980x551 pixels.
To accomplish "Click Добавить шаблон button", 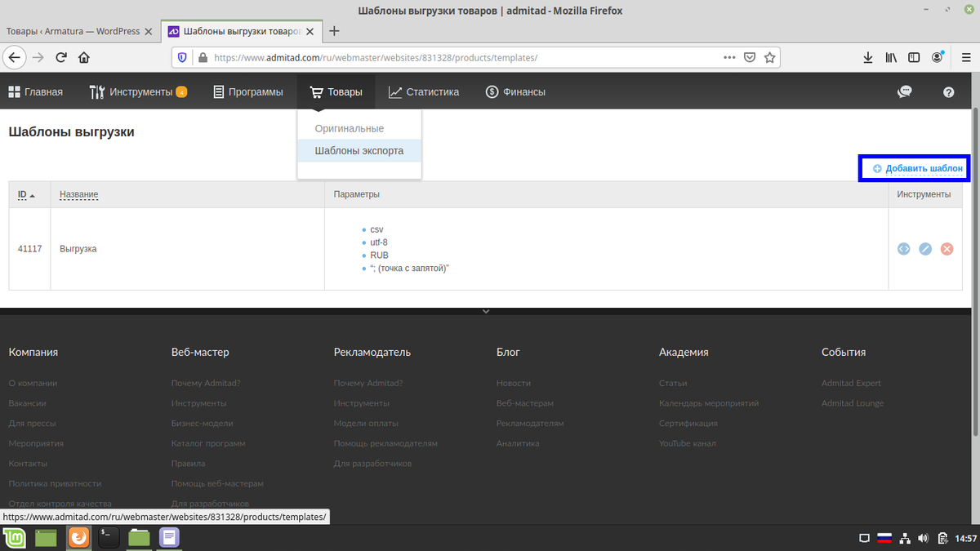I will [918, 168].
